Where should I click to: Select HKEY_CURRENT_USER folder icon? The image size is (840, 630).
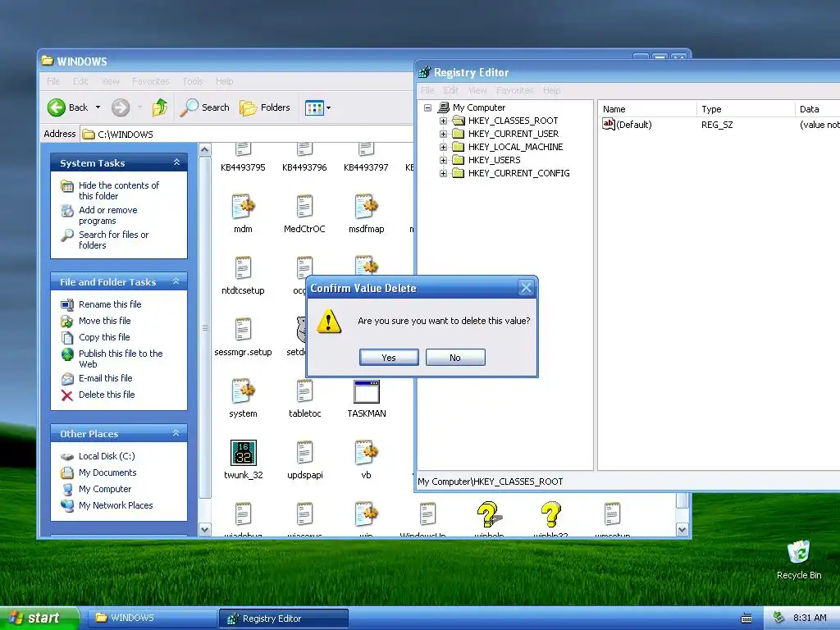coord(458,134)
